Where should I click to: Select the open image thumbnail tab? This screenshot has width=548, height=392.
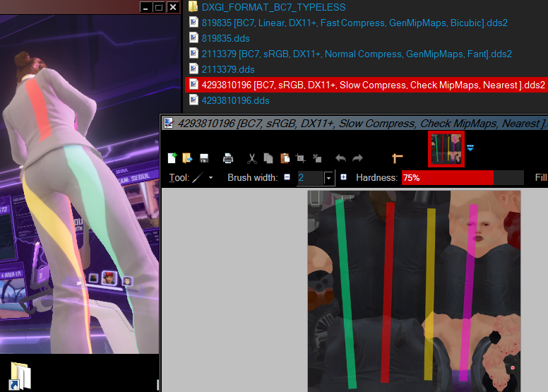pyautogui.click(x=446, y=148)
